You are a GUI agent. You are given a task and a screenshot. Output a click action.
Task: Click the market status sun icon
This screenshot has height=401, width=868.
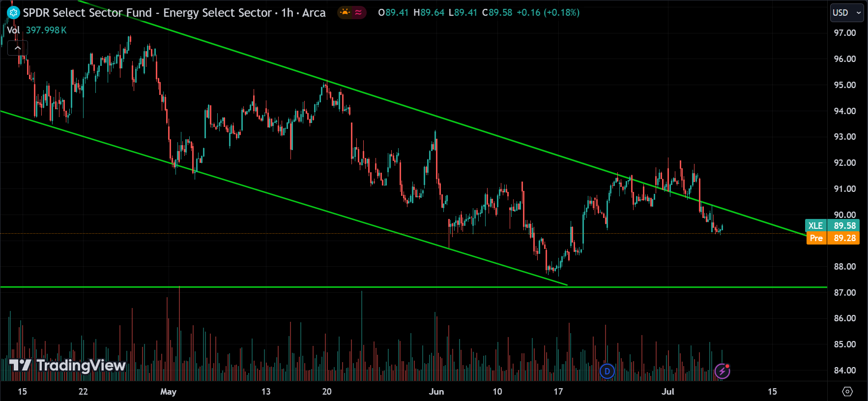click(346, 12)
